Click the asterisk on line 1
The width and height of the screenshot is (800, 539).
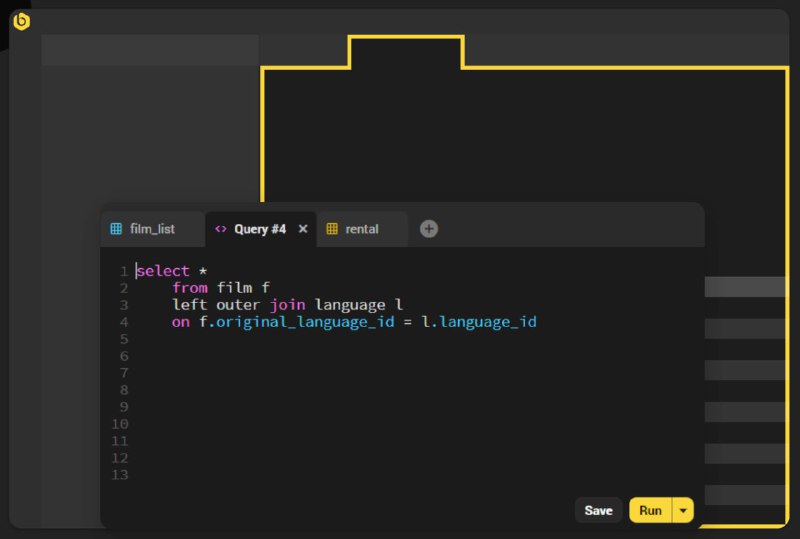(x=203, y=271)
